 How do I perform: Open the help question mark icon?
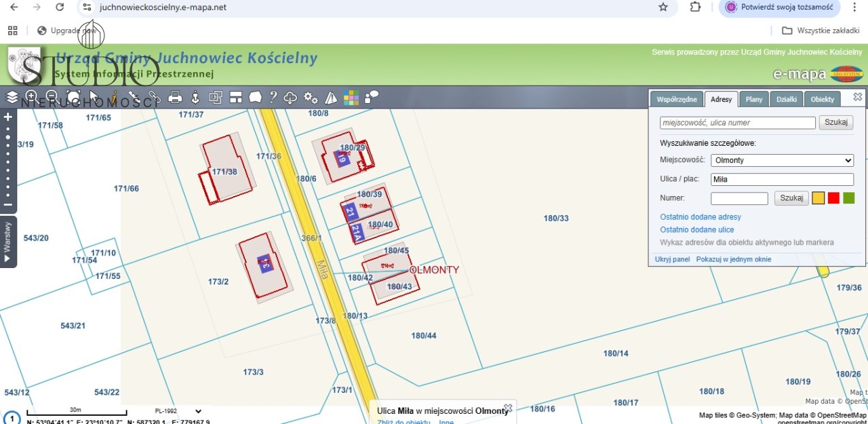(273, 97)
